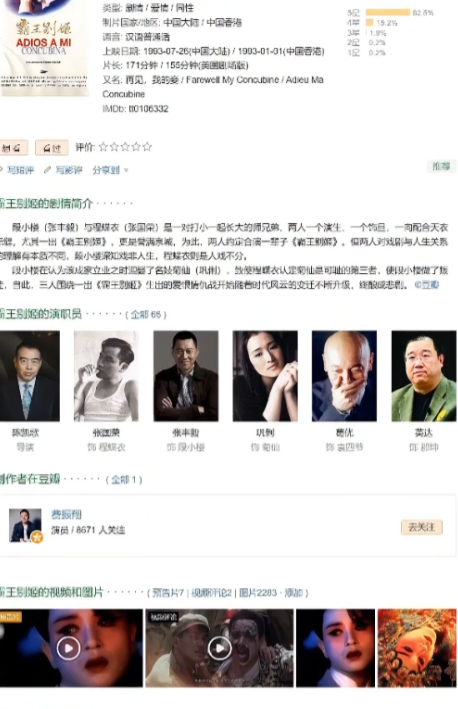Open the 分享到 share dropdown

click(110, 170)
